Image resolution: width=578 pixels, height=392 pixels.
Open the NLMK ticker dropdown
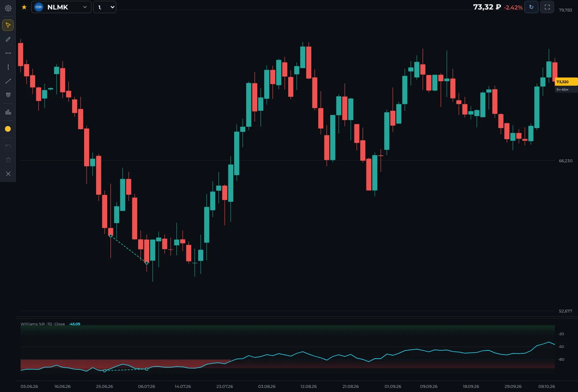61,7
